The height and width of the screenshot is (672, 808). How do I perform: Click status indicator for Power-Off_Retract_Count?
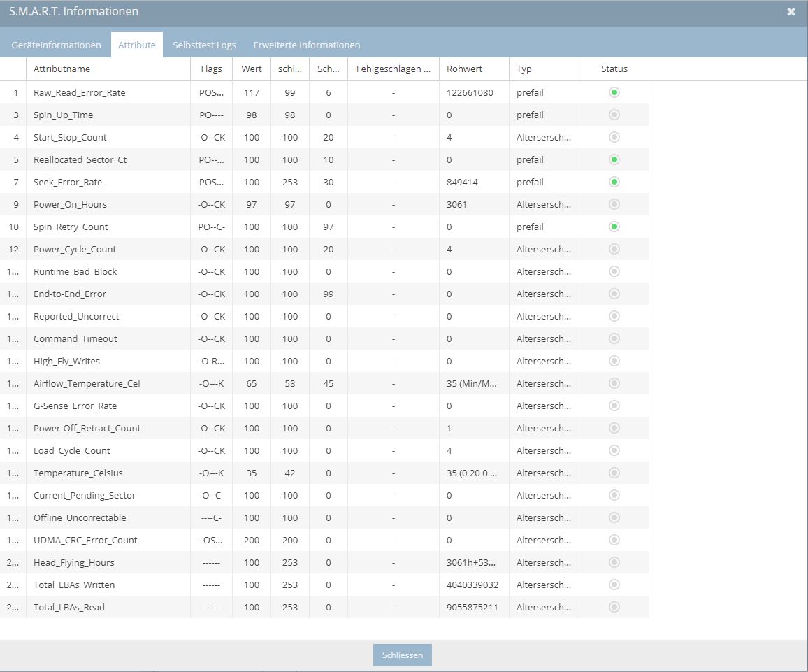614,428
